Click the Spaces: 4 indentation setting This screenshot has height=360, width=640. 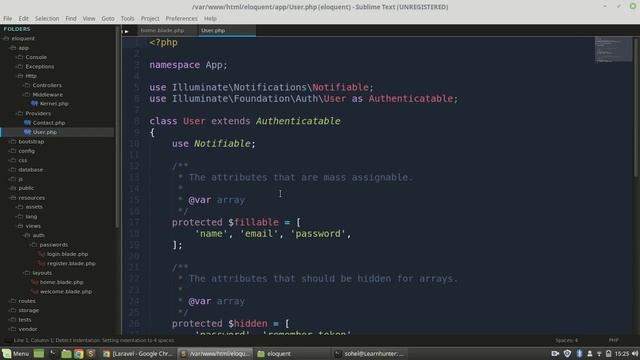(x=566, y=340)
